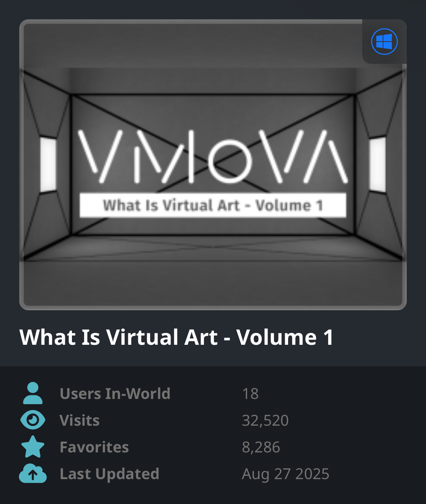Open the world title What Is Virtual Art
The width and height of the screenshot is (426, 504).
tap(176, 337)
